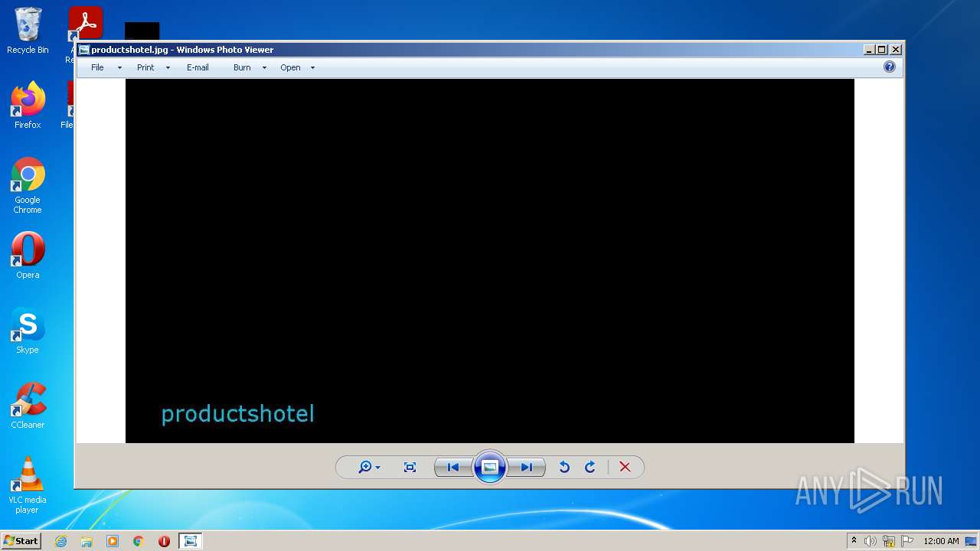Open the CCleaner desktop shortcut

28,406
